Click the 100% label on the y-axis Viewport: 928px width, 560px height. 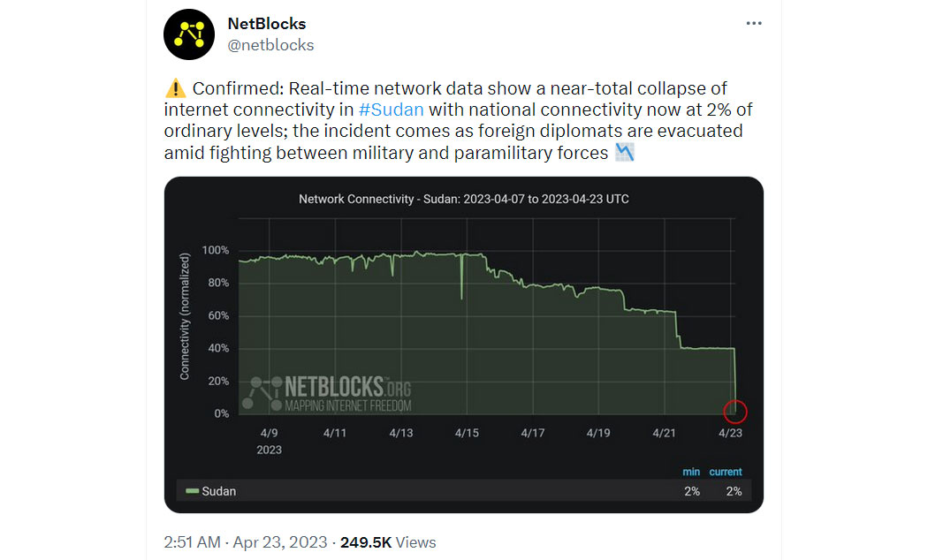pyautogui.click(x=216, y=250)
